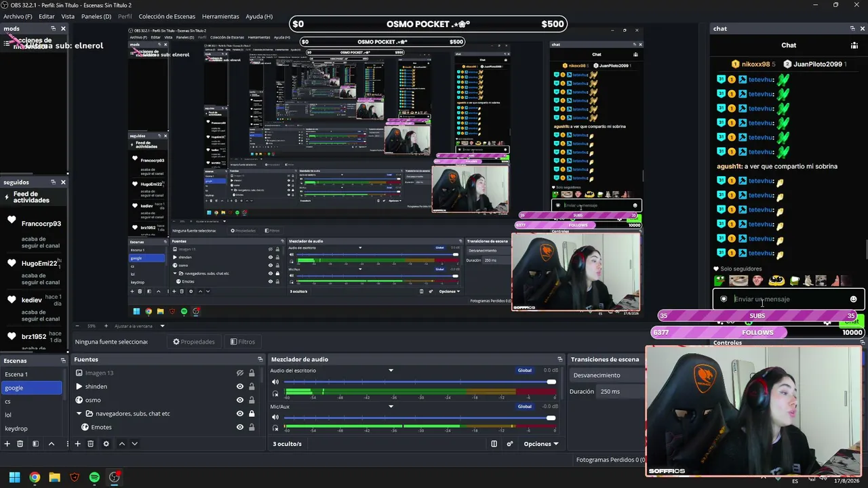This screenshot has height=488, width=868.
Task: Open the Vista menu
Action: 68,16
